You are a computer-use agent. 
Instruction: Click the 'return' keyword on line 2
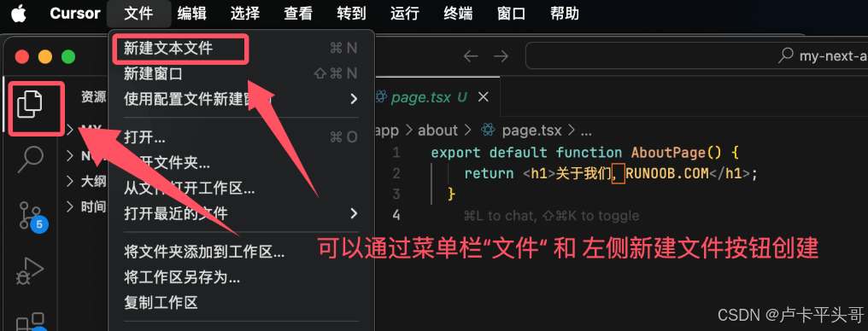(489, 173)
